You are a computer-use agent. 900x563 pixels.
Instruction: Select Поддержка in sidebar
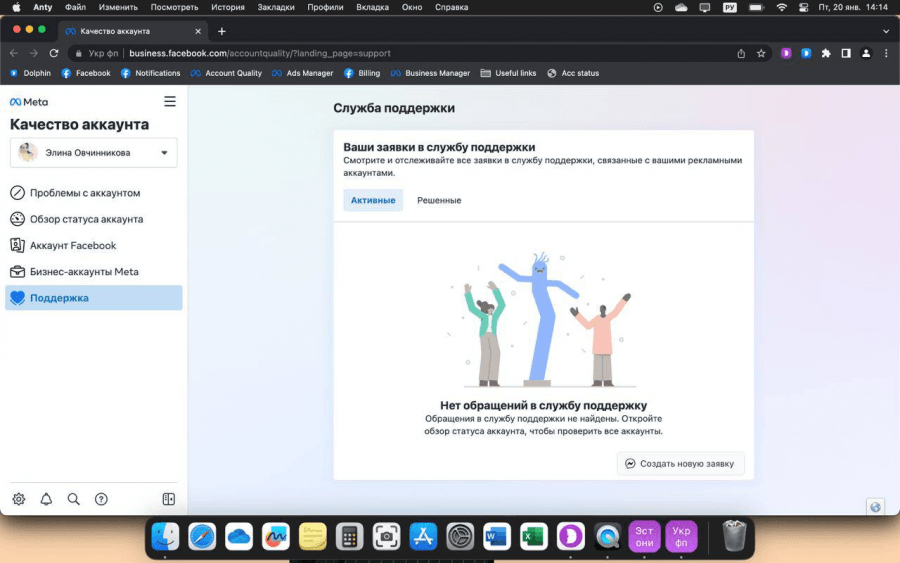94,298
